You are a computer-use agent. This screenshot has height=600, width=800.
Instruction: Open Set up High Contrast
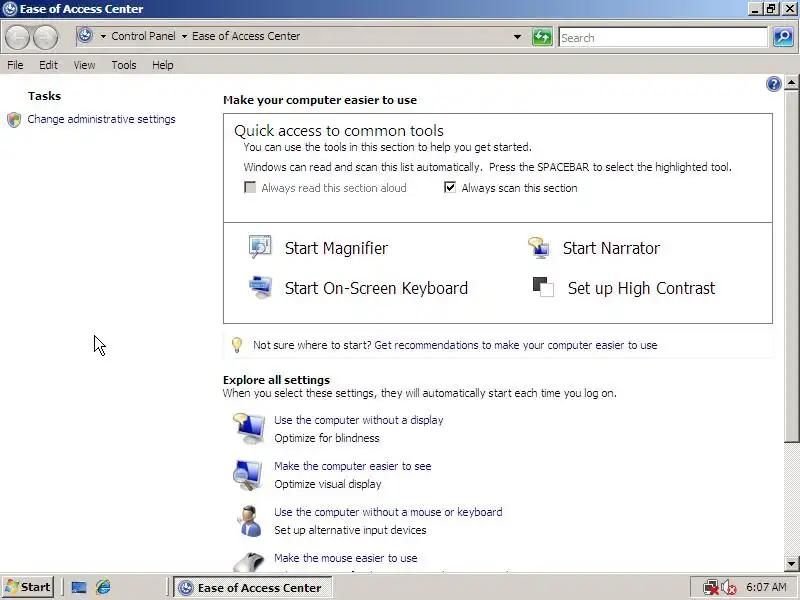coord(641,288)
